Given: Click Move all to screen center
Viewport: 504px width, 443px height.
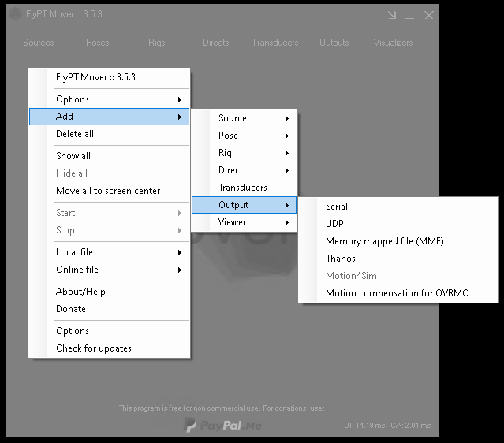Looking at the screenshot, I should pyautogui.click(x=109, y=191).
